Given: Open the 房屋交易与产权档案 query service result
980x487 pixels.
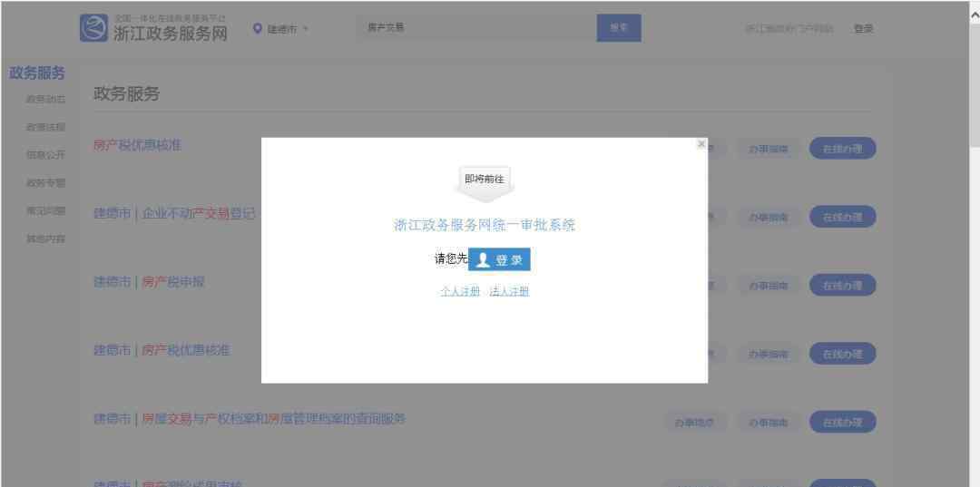Looking at the screenshot, I should (x=250, y=419).
